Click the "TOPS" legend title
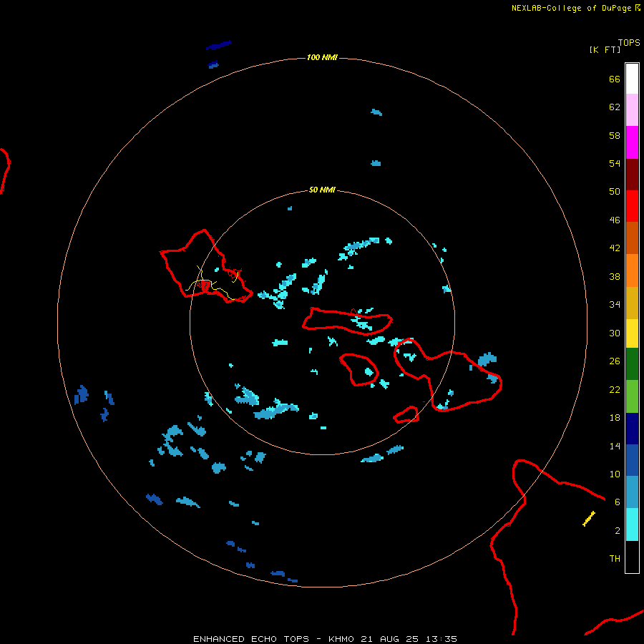Screen dimensions: 644x644 click(629, 42)
